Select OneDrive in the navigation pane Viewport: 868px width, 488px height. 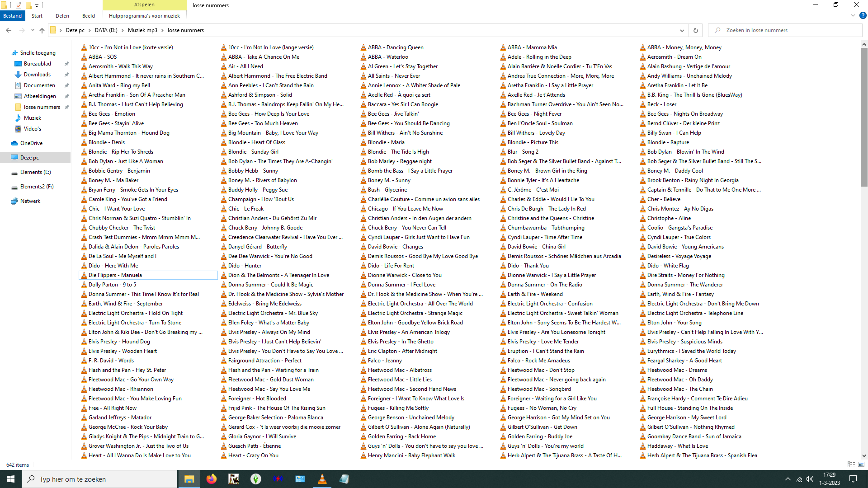[x=31, y=143]
